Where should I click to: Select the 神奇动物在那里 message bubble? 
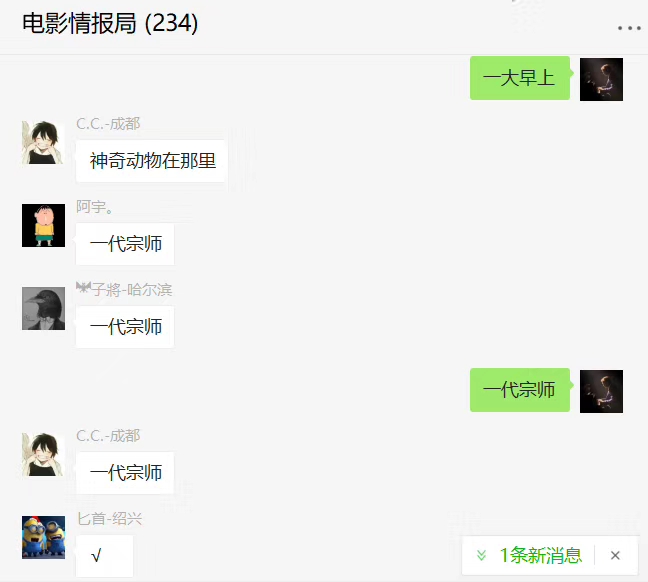151,161
